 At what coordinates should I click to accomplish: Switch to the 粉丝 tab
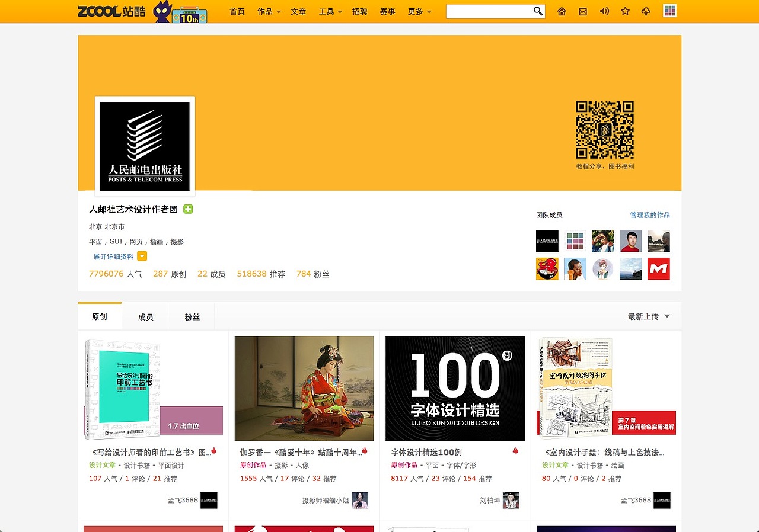192,317
